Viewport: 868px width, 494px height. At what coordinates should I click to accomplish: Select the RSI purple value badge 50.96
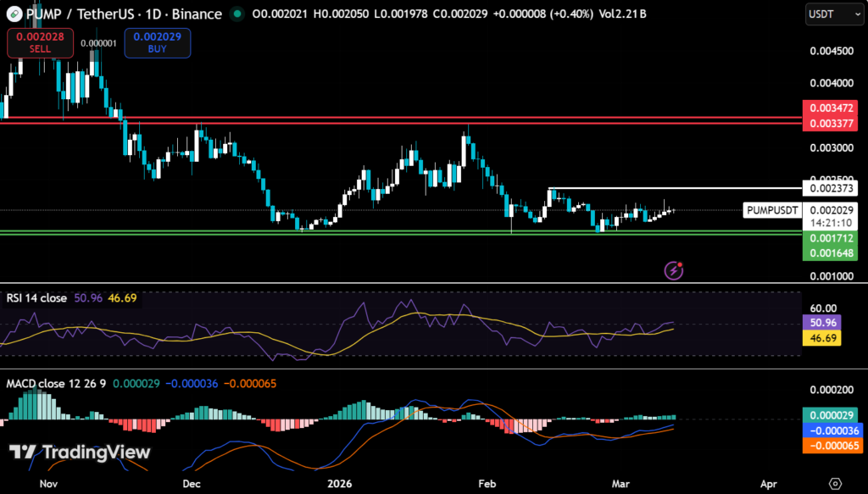pyautogui.click(x=823, y=322)
